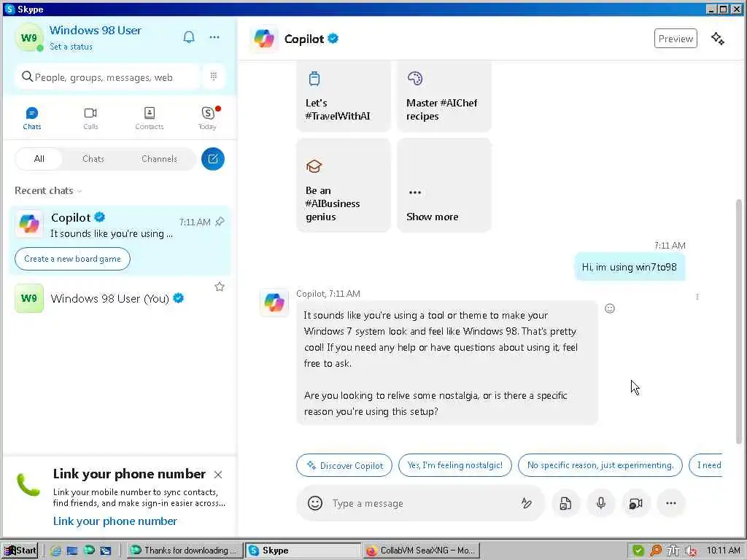The height and width of the screenshot is (560, 747).
Task: Click the Copilot avatar in the chat header
Action: click(x=264, y=39)
